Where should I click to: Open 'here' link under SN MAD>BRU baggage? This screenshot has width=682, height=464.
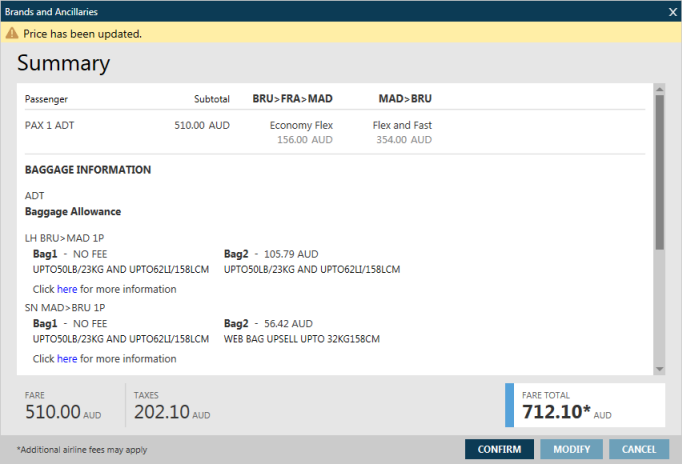point(67,358)
